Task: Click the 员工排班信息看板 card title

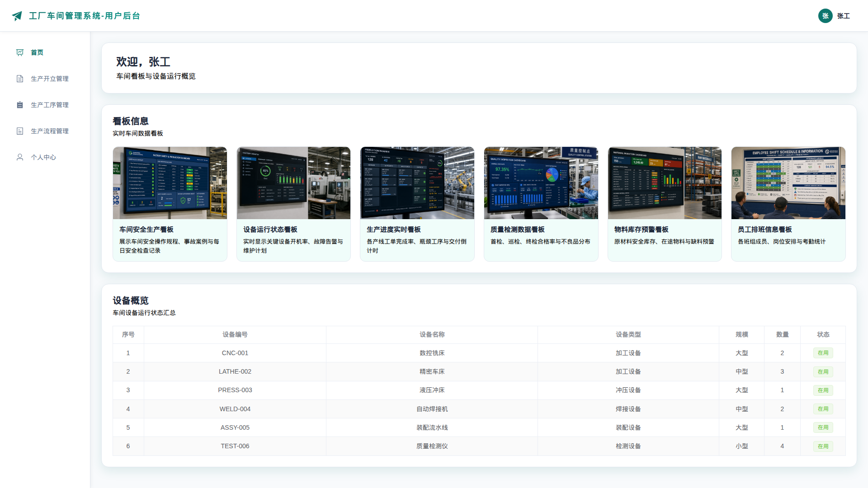Action: tap(765, 230)
